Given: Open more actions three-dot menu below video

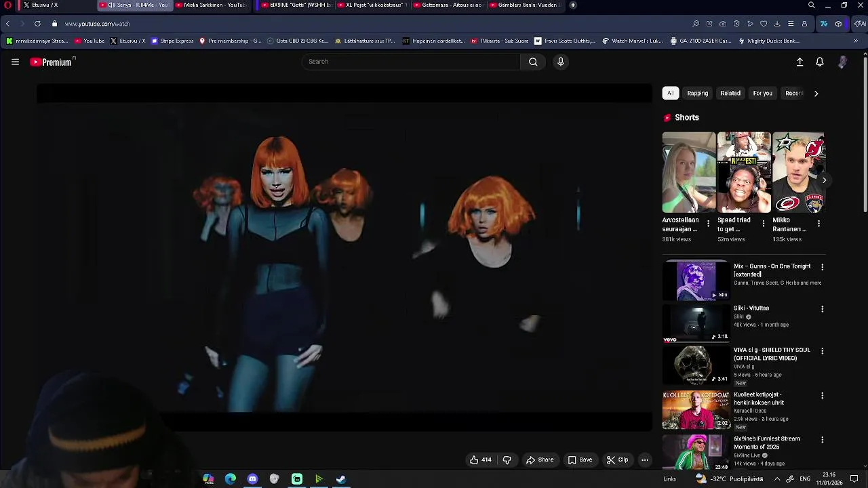Looking at the screenshot, I should click(x=645, y=460).
